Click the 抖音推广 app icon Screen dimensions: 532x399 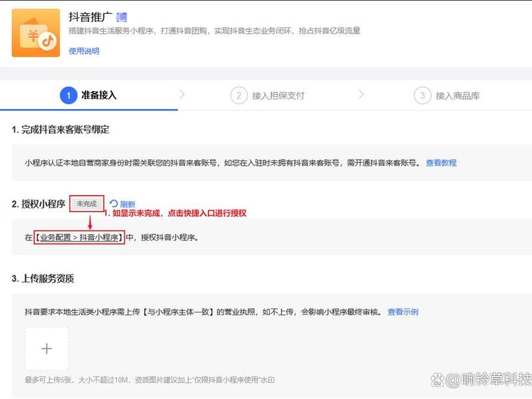click(36, 33)
